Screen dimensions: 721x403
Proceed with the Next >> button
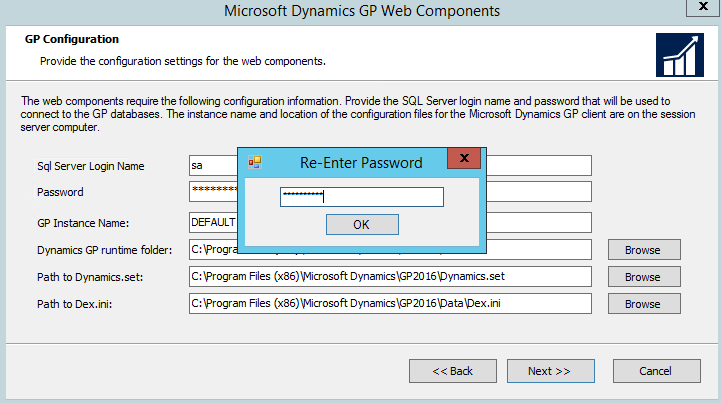549,371
